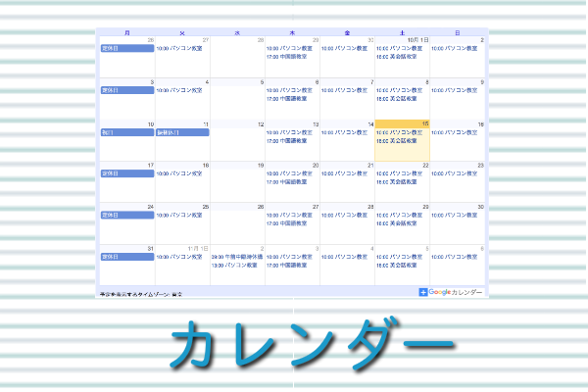Click 10:00 パソコン教室 on the 14th
Image resolution: width=588 pixels, height=392 pixels.
tap(346, 131)
